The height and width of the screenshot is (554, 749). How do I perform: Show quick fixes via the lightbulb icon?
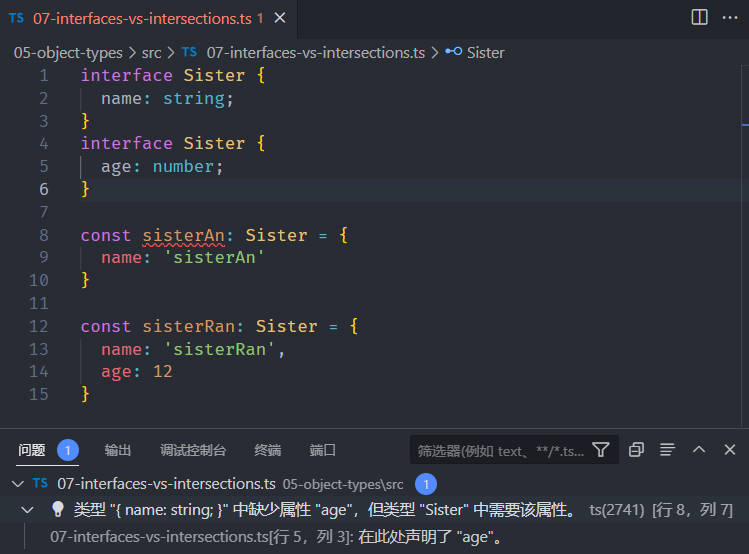(58, 510)
